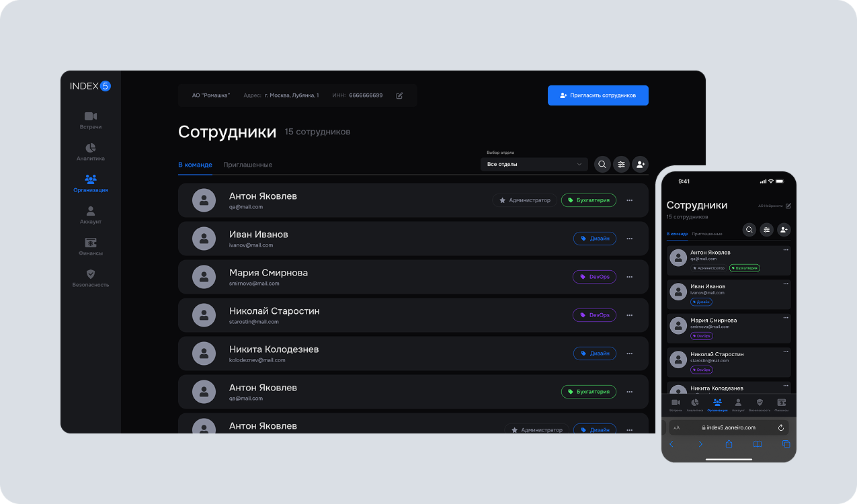Click desktop search icon above employee list

[x=602, y=164]
